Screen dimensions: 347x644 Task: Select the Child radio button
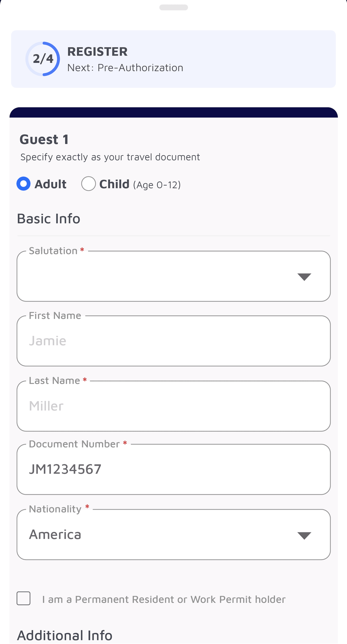(88, 184)
